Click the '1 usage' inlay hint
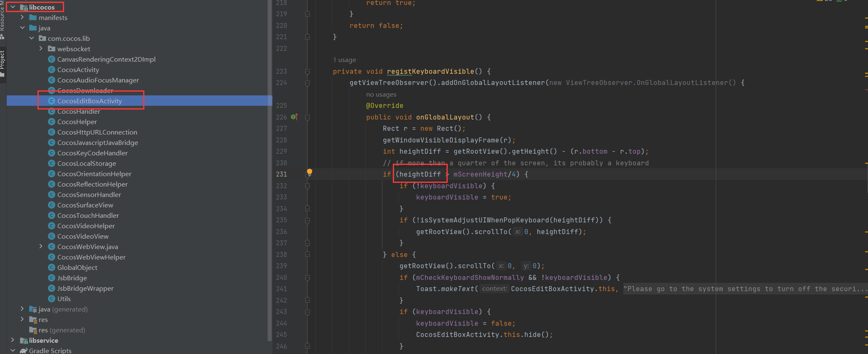868x354 pixels. coord(345,60)
